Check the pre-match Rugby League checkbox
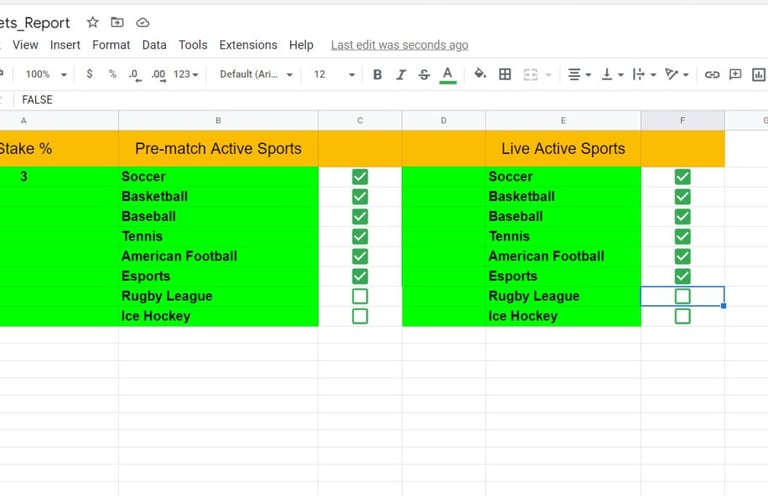 coord(360,296)
